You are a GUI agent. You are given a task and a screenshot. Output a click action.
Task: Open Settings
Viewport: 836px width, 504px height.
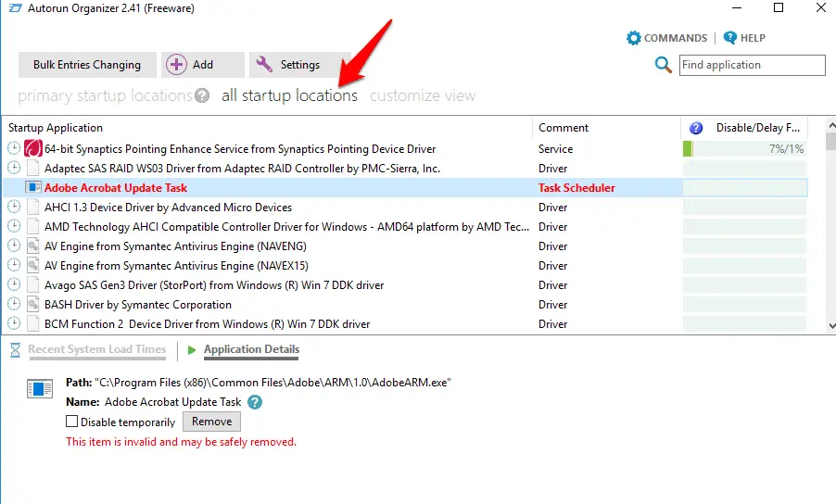point(300,65)
